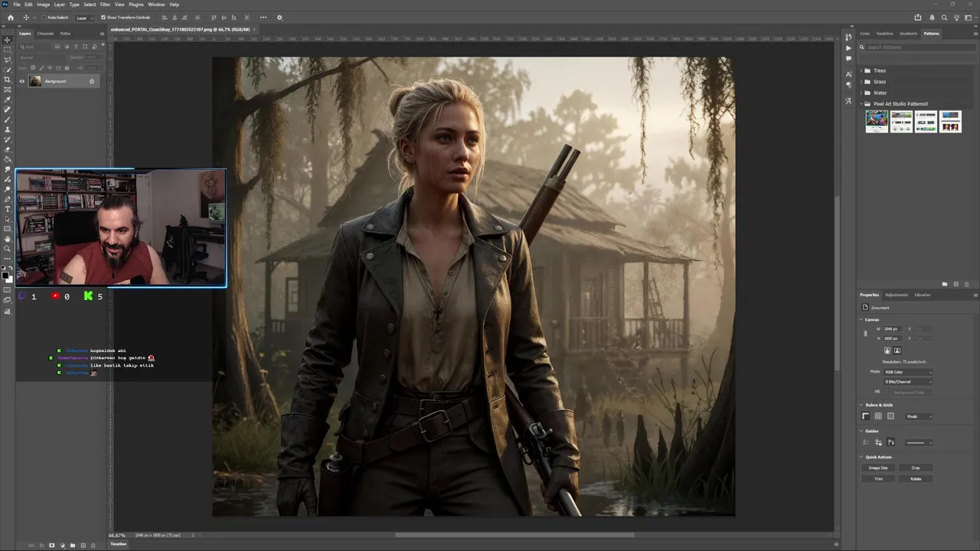The height and width of the screenshot is (551, 980).
Task: Collapse the Quick Actions section
Action: pos(861,457)
